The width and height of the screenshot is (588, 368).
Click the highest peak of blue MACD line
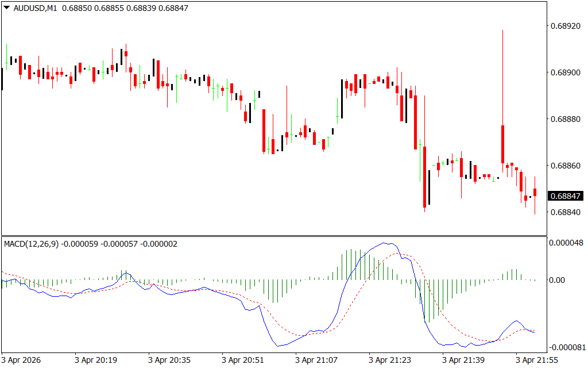coord(386,243)
